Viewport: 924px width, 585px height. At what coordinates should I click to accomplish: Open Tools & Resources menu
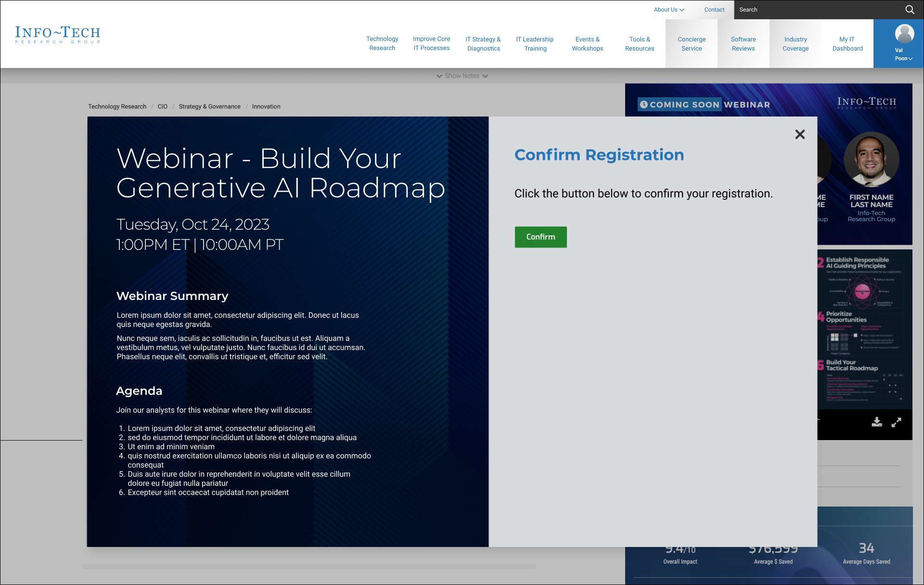coord(640,44)
